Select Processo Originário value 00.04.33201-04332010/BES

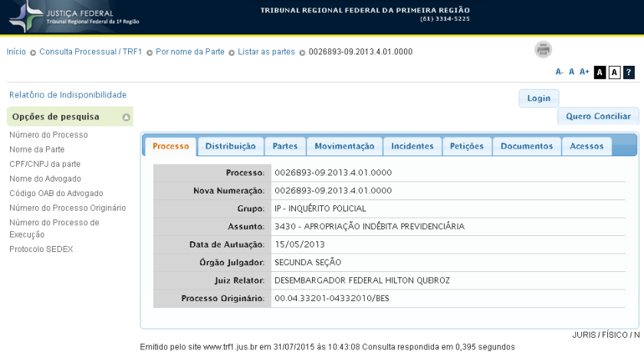[x=331, y=299]
